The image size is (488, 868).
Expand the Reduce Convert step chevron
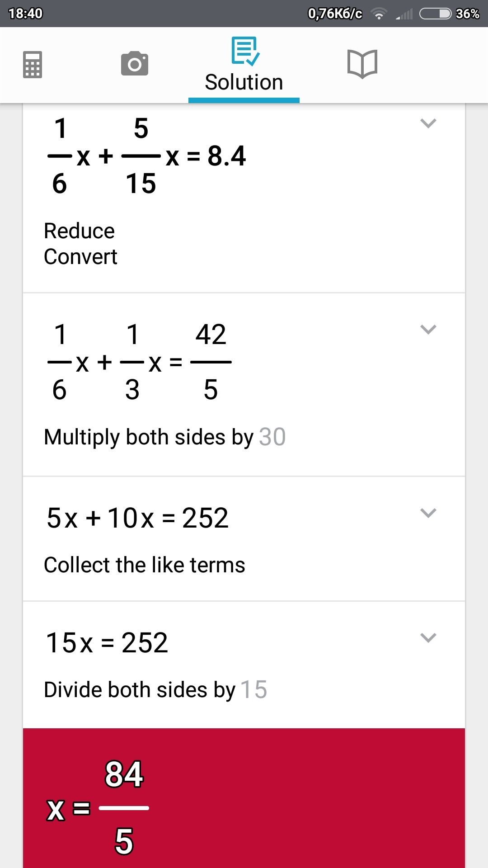(x=428, y=123)
